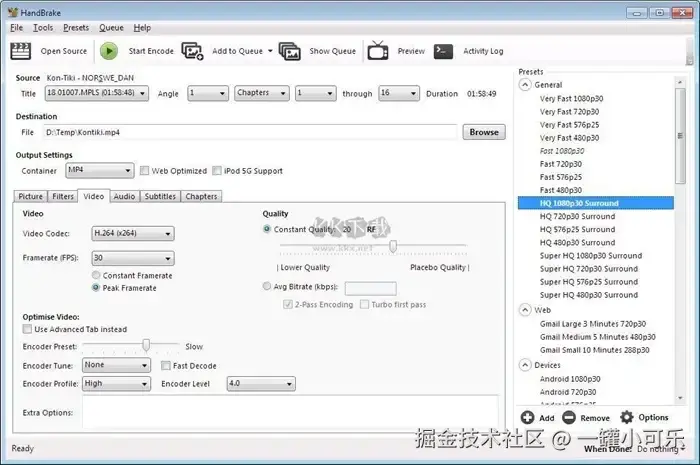The height and width of the screenshot is (465, 700).
Task: Click the Activity Log terminal icon
Action: tap(443, 51)
